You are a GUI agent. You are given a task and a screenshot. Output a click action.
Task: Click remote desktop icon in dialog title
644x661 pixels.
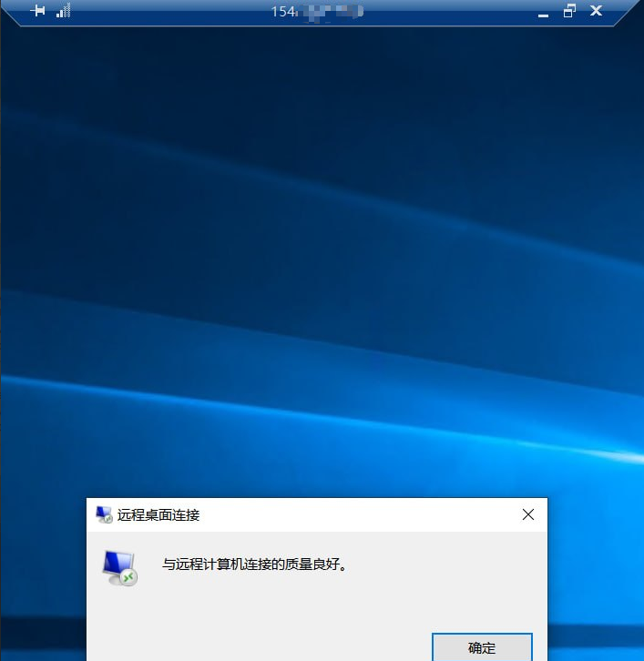104,514
